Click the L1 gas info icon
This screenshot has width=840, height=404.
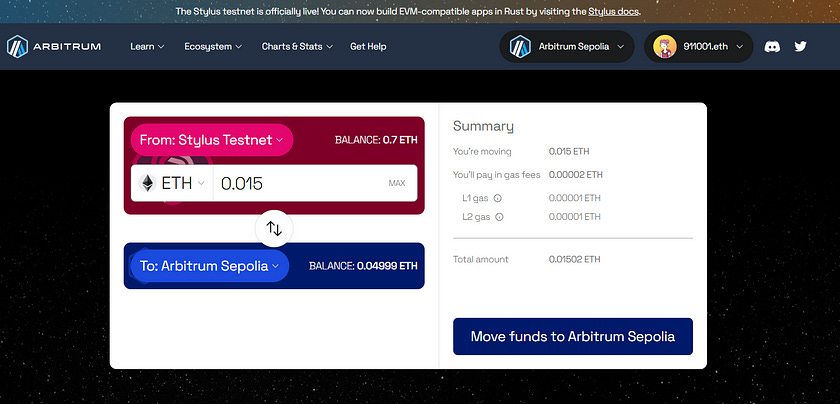497,198
